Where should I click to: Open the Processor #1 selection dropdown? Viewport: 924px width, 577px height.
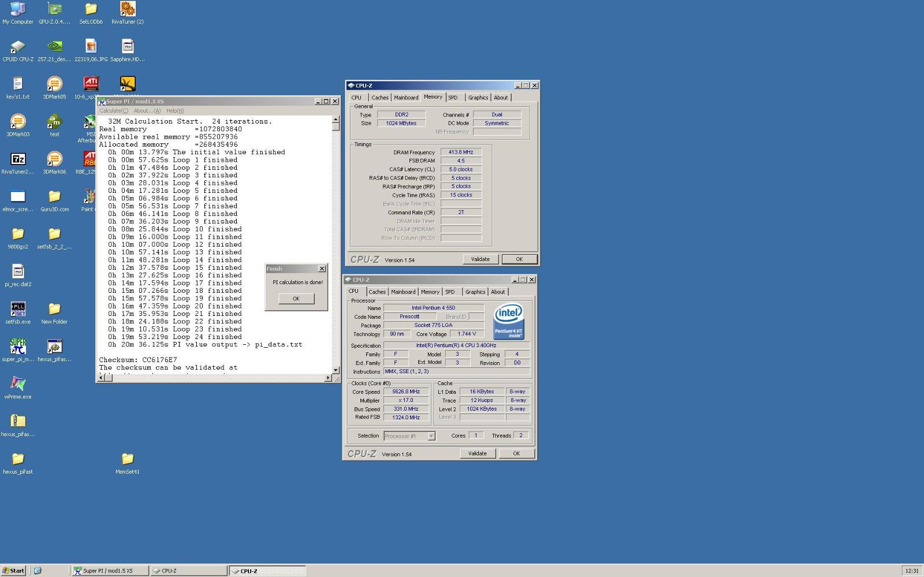tap(409, 436)
